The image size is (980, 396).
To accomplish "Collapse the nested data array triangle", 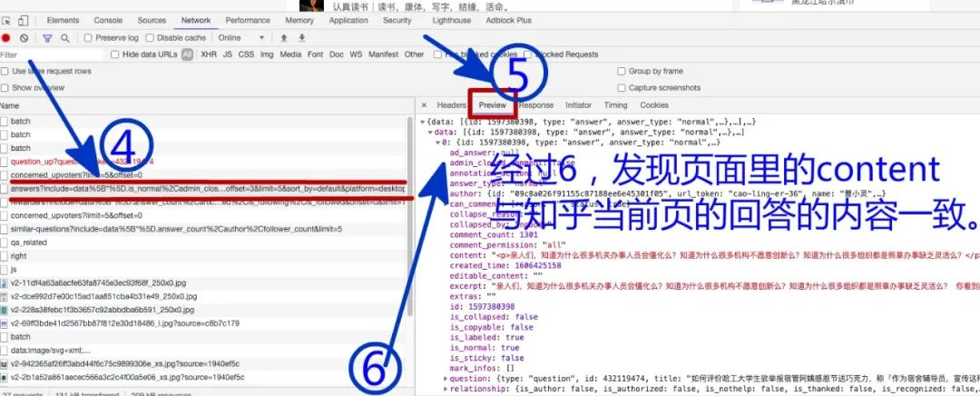I will (430, 133).
